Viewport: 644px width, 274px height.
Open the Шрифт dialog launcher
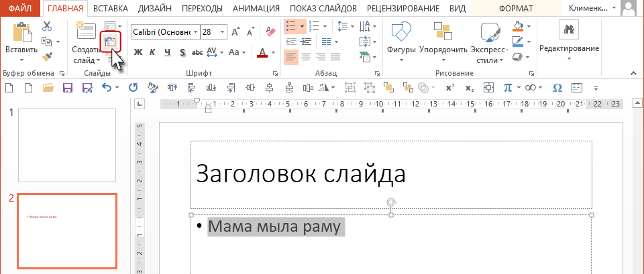275,74
